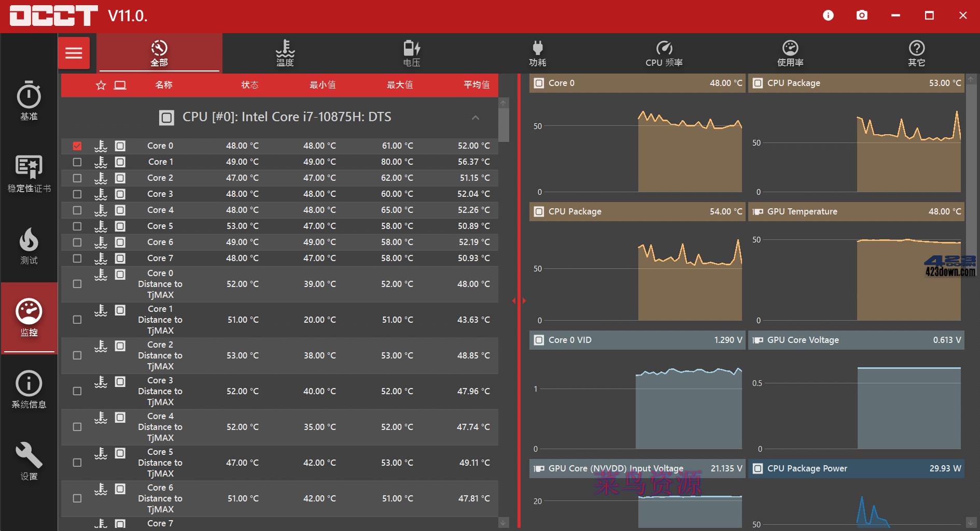Enable the Core 1 checkbox
Viewport: 980px width, 531px height.
click(77, 162)
